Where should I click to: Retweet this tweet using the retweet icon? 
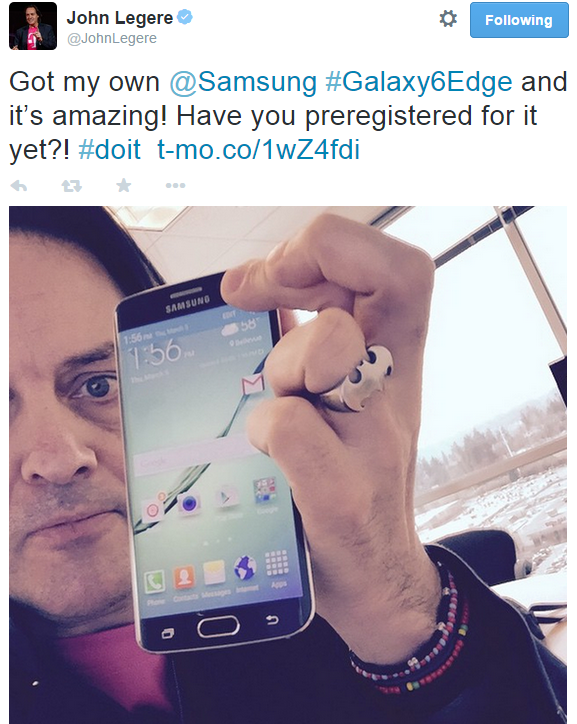click(x=72, y=186)
